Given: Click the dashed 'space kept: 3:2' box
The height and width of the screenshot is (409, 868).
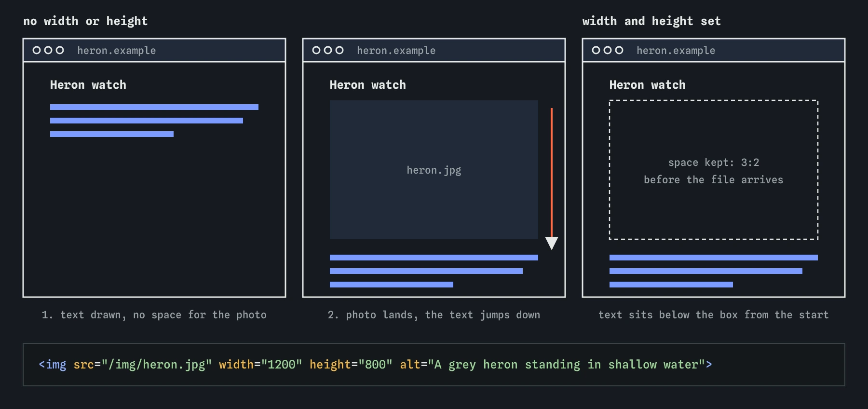Looking at the screenshot, I should click(714, 170).
